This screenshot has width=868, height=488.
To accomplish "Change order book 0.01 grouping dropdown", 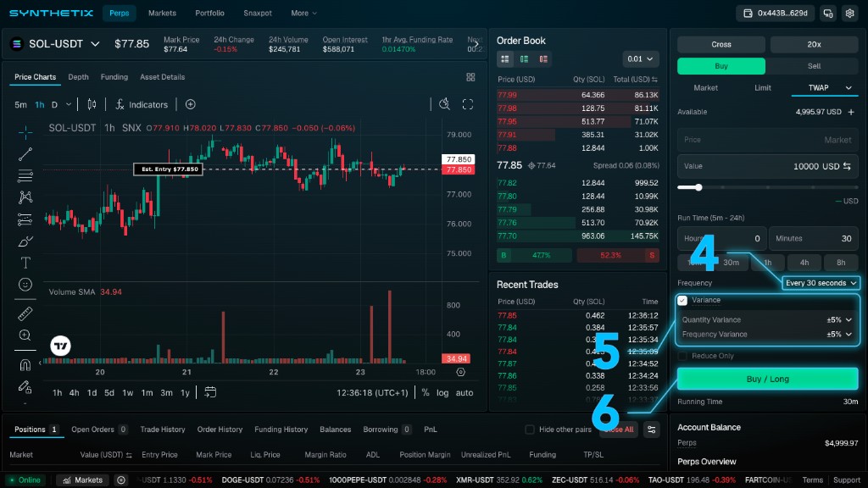I will [641, 59].
